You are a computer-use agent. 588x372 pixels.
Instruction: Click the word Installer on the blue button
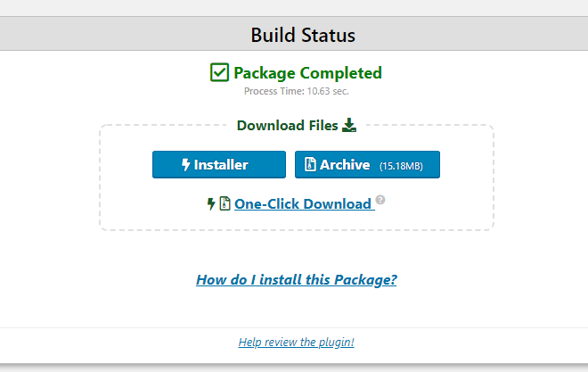pyautogui.click(x=221, y=164)
